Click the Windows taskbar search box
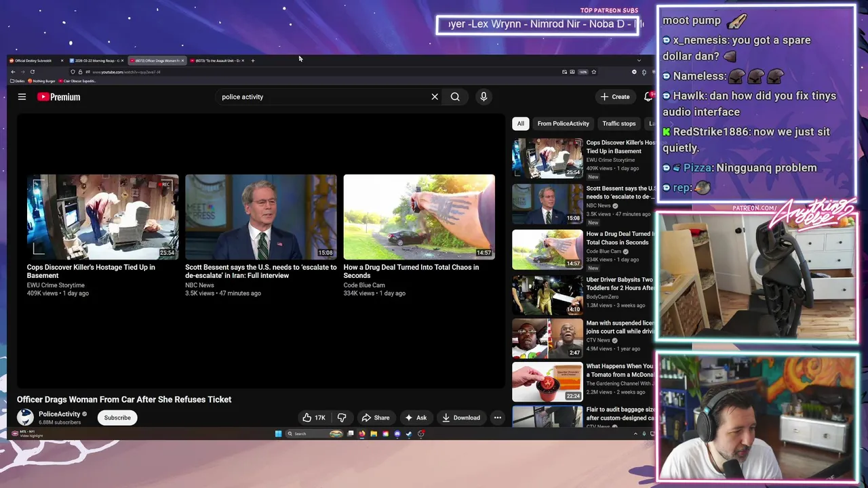This screenshot has height=488, width=868. 314,434
